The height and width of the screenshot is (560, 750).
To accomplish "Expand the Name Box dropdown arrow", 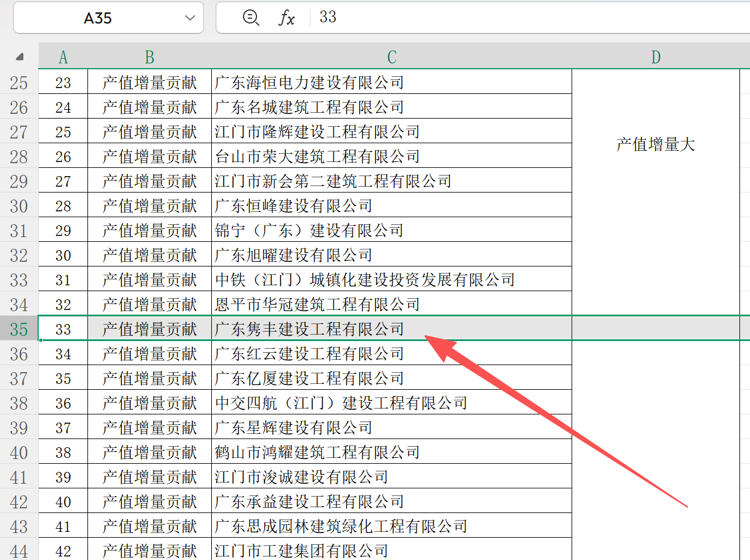I will [190, 18].
